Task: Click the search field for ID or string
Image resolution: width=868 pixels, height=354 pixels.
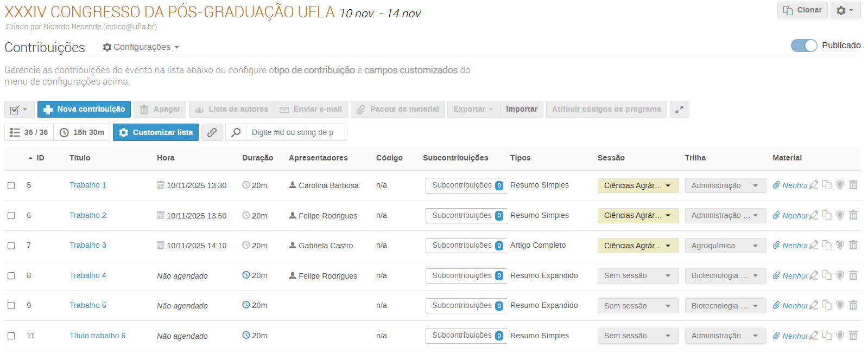Action: (x=296, y=132)
